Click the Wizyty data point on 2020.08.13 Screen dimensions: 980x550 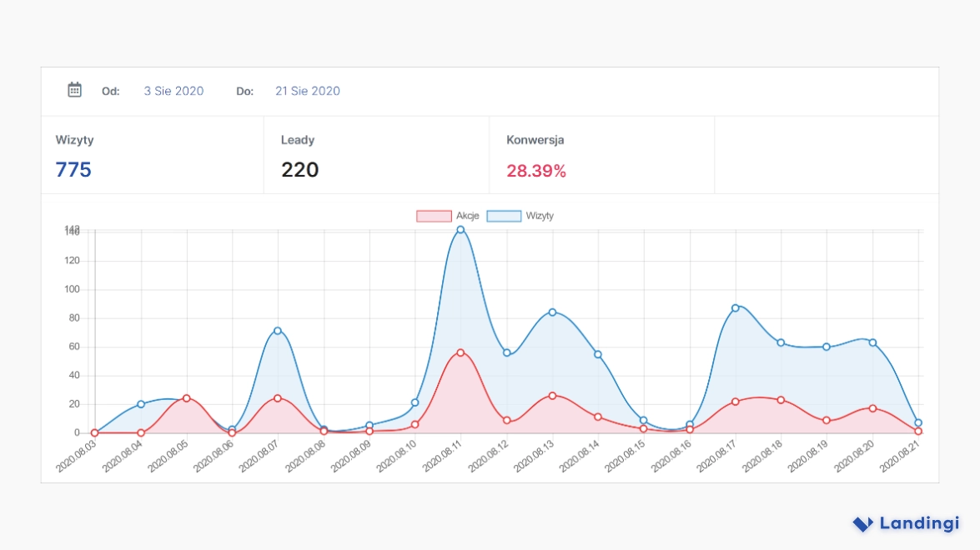point(552,312)
